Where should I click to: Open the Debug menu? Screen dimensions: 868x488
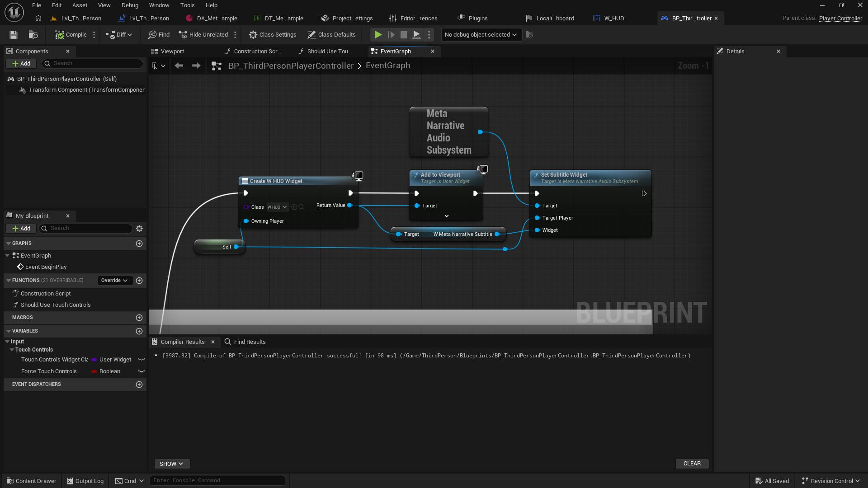point(130,5)
